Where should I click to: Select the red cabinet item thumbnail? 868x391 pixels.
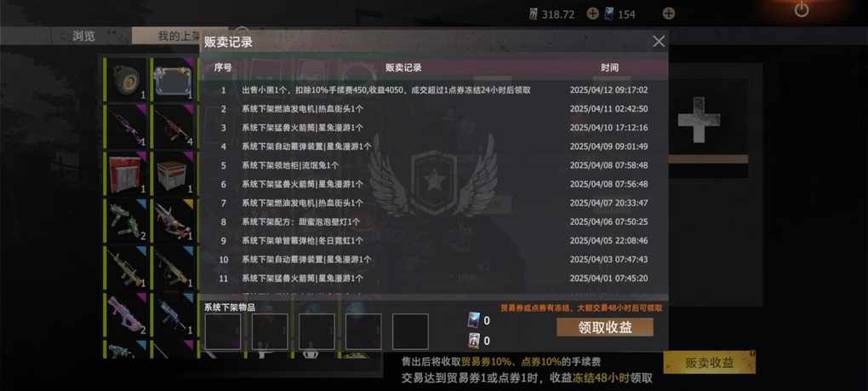tap(127, 173)
